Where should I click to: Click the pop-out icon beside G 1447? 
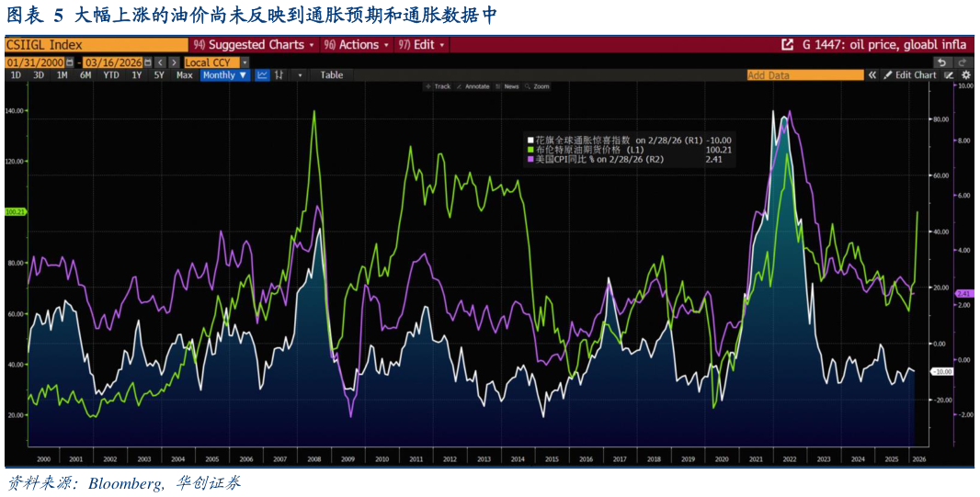(787, 44)
